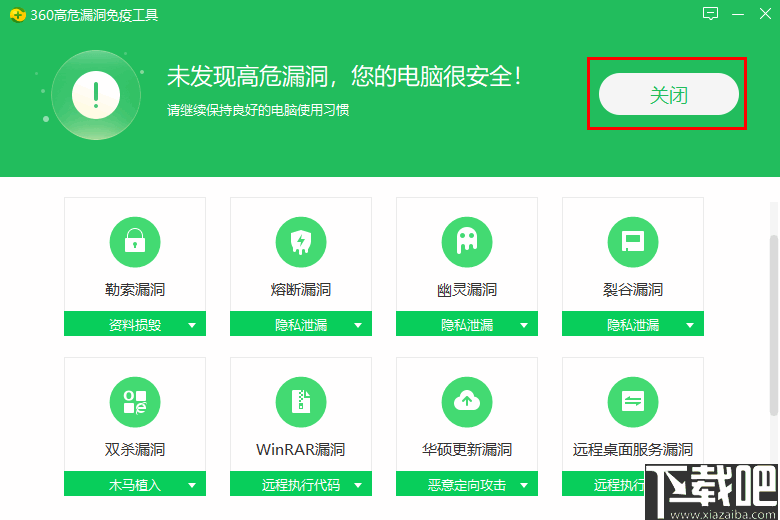Expand 裂谷漏洞 隐私泄漏 dropdown arrow

(690, 325)
